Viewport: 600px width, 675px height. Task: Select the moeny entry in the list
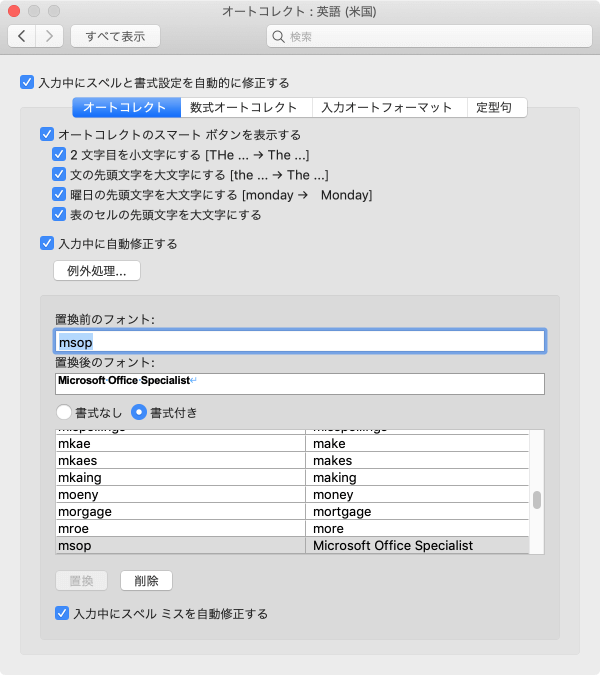pyautogui.click(x=180, y=495)
